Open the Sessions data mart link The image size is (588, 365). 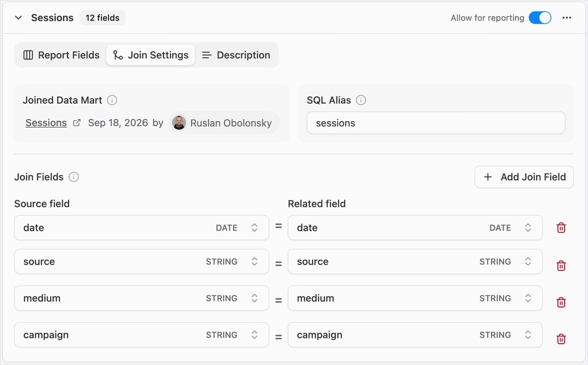46,123
